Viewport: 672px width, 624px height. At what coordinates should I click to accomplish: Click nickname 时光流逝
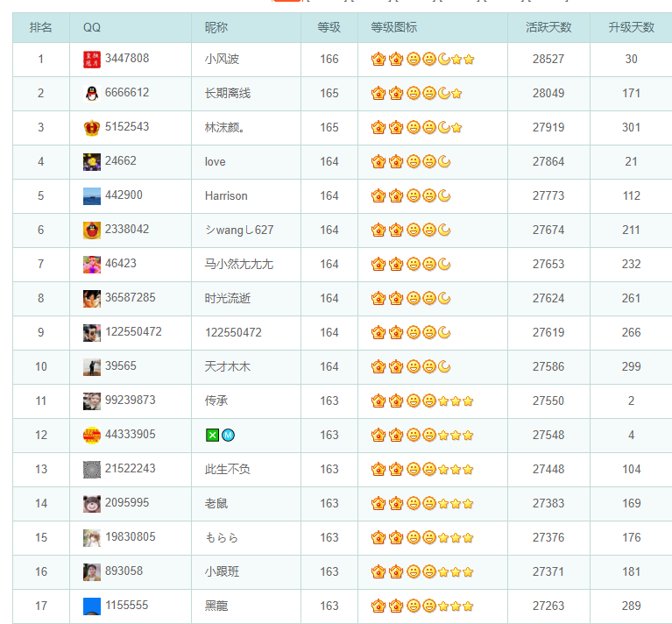[x=228, y=298]
